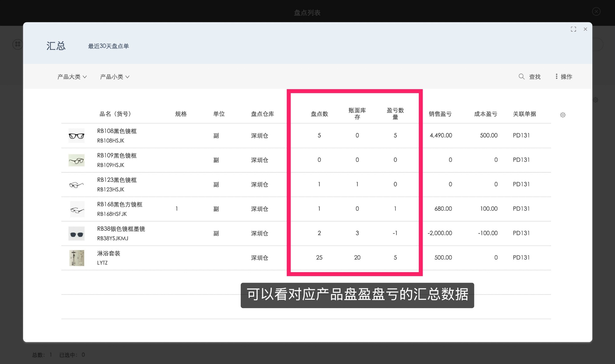615x364 pixels.
Task: Click the three-dot icon next to 操作
Action: (x=556, y=76)
